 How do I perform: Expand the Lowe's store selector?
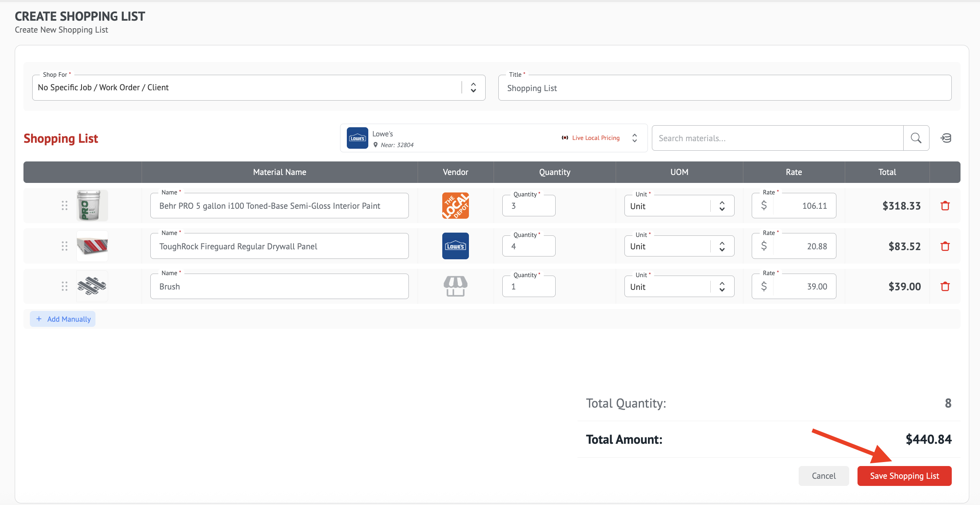[x=635, y=138]
